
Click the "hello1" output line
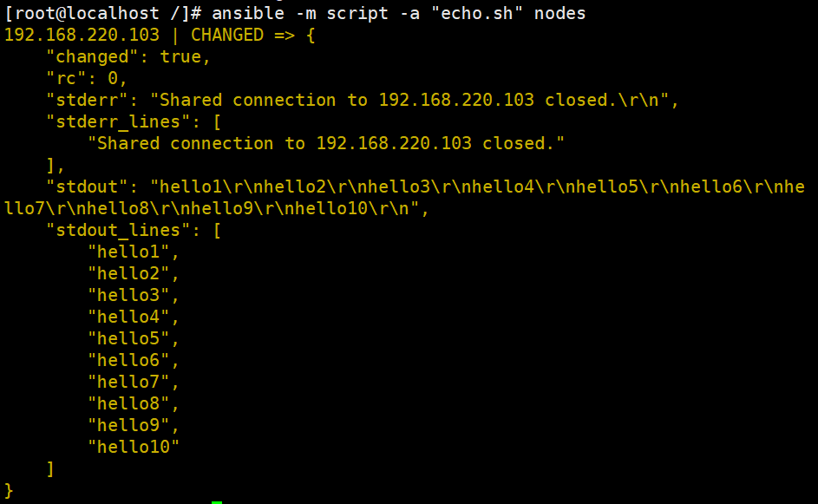tap(134, 252)
